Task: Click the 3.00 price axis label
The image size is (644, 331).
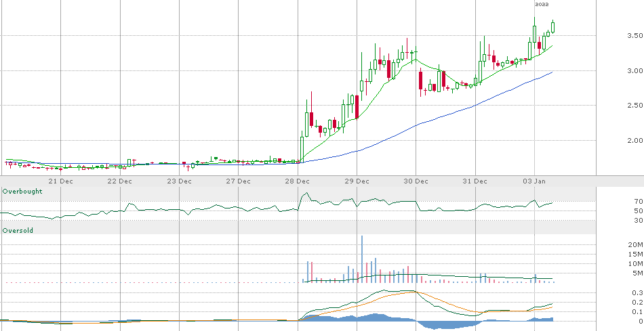Action: [635, 70]
